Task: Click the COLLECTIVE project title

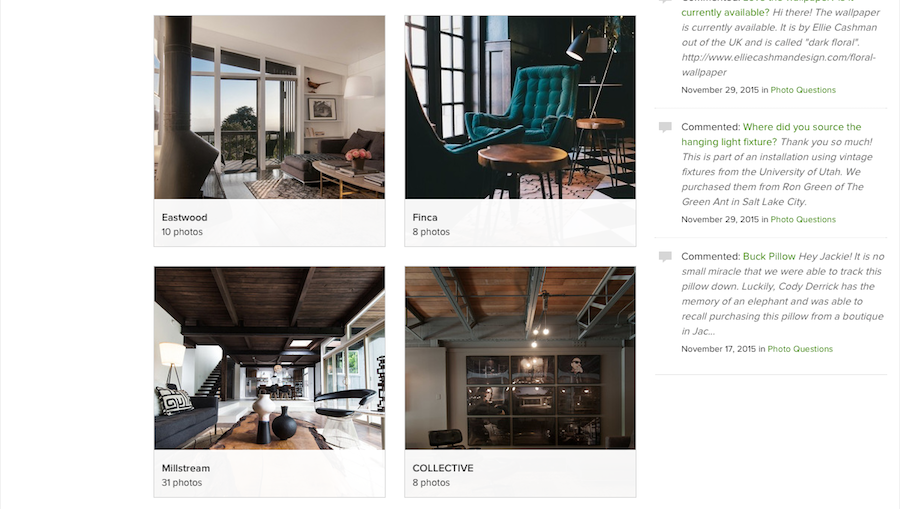Action: [x=443, y=468]
